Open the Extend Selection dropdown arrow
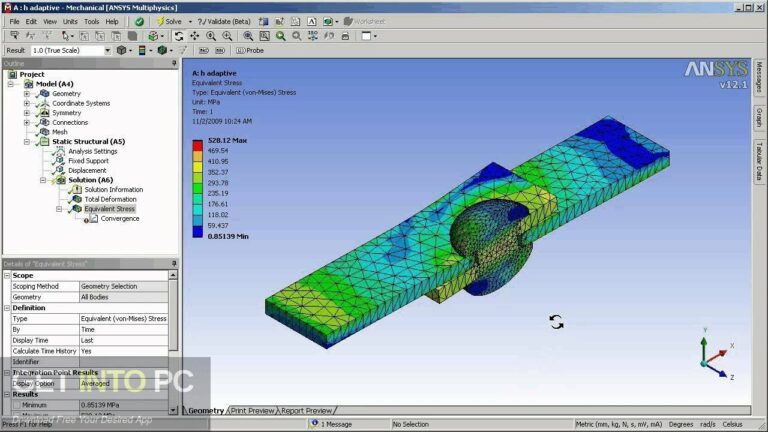 click(x=162, y=36)
